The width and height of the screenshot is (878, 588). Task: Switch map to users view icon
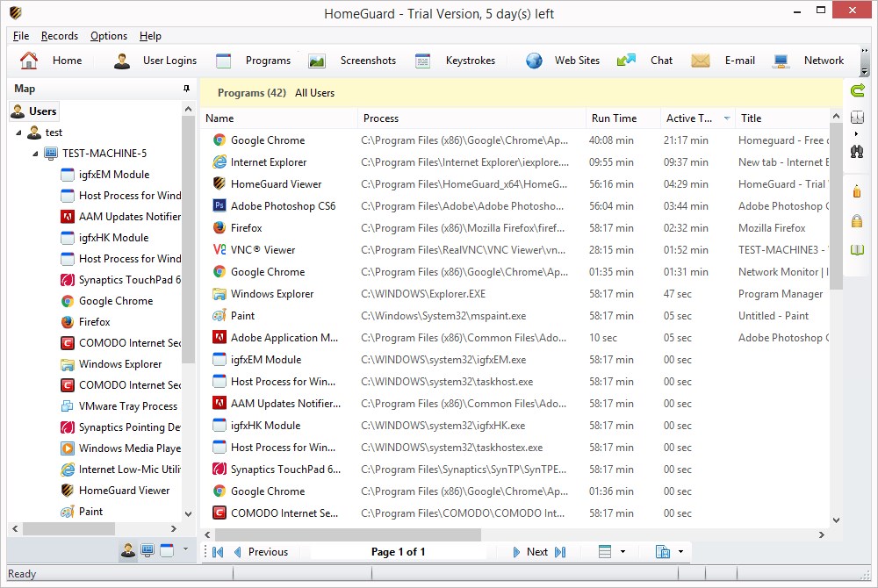(128, 550)
